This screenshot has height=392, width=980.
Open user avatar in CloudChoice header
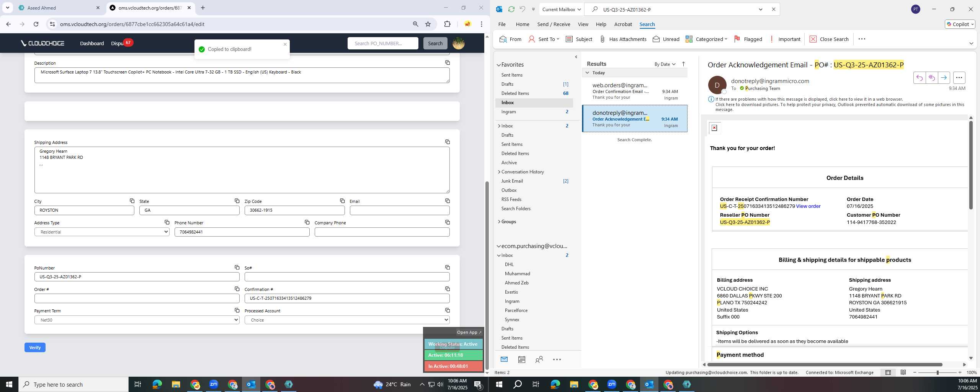[x=458, y=43]
